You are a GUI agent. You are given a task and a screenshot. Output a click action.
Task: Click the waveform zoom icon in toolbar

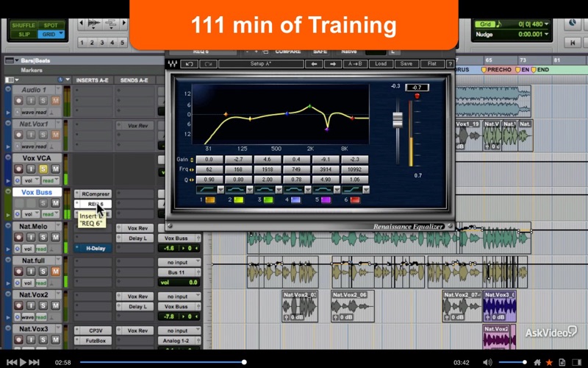point(93,24)
